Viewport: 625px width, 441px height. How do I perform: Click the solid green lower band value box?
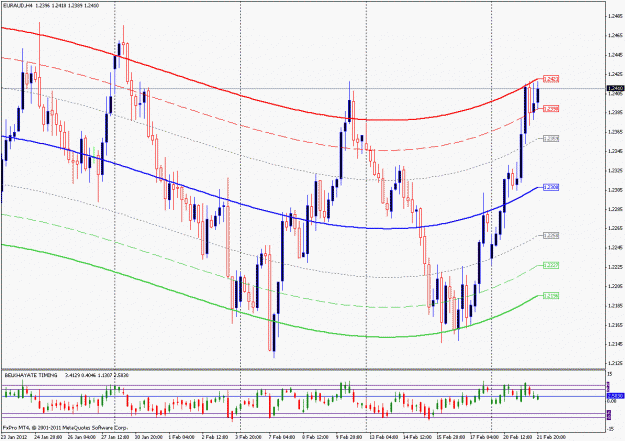tap(551, 296)
